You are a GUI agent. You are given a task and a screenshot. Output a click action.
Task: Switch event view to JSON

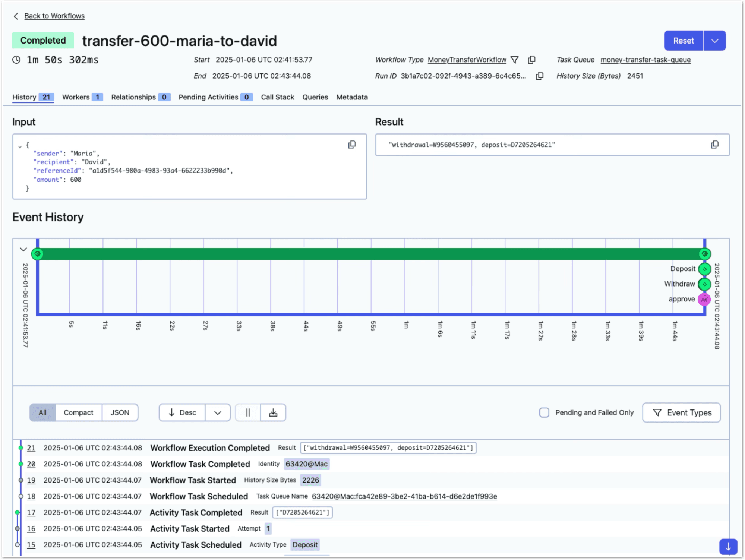[120, 412]
